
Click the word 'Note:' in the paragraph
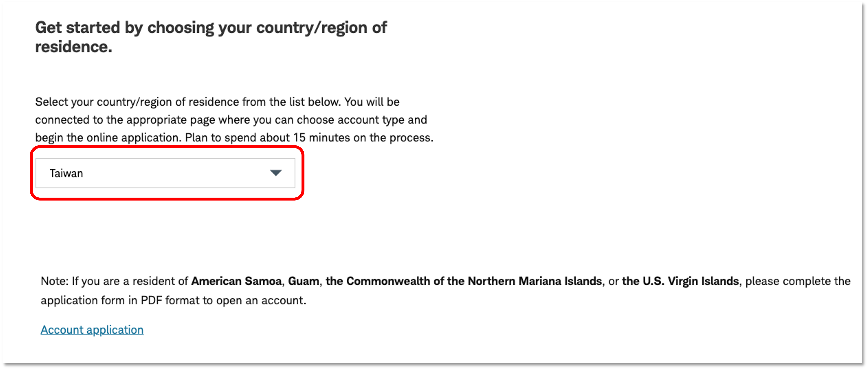[55, 281]
